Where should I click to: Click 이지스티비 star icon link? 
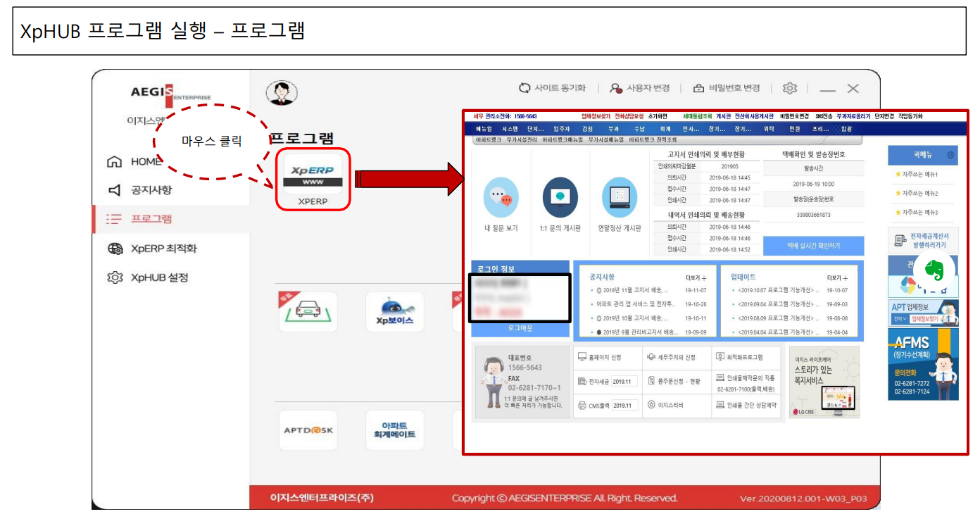[665, 406]
